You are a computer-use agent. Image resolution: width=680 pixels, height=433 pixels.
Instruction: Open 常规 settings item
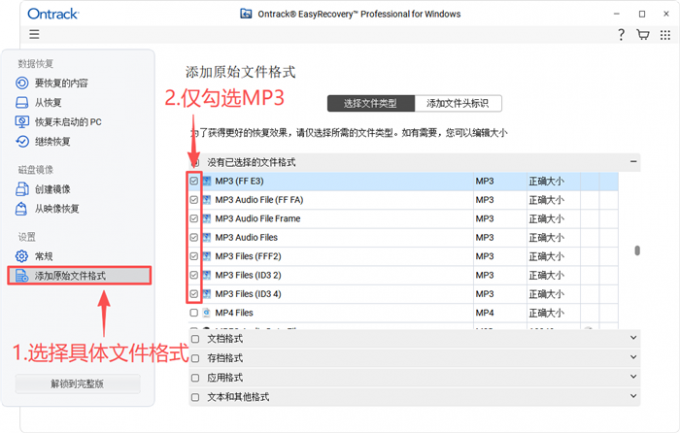pos(44,256)
